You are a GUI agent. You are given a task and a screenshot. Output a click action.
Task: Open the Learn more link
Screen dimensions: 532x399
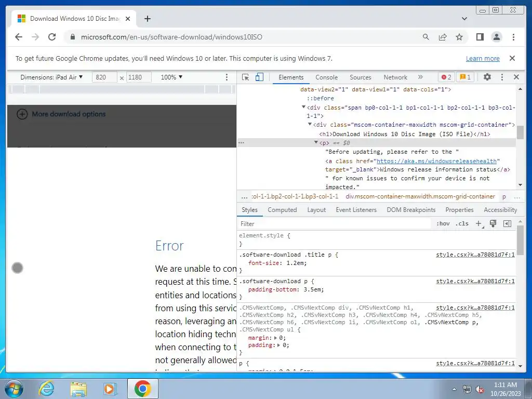click(483, 58)
